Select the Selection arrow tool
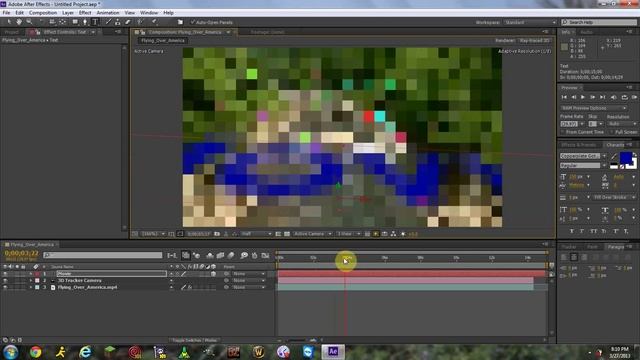 tap(9, 22)
